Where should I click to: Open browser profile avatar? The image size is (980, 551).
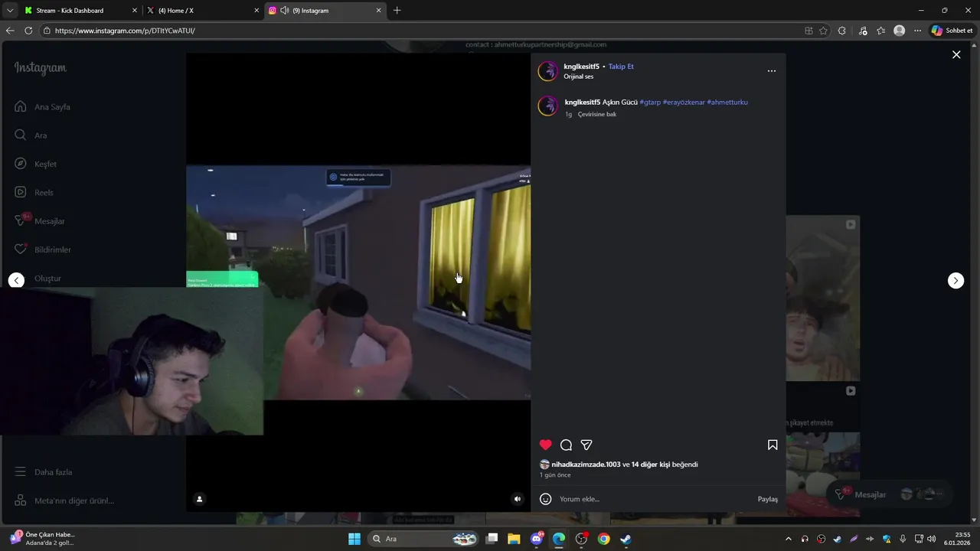(x=900, y=31)
